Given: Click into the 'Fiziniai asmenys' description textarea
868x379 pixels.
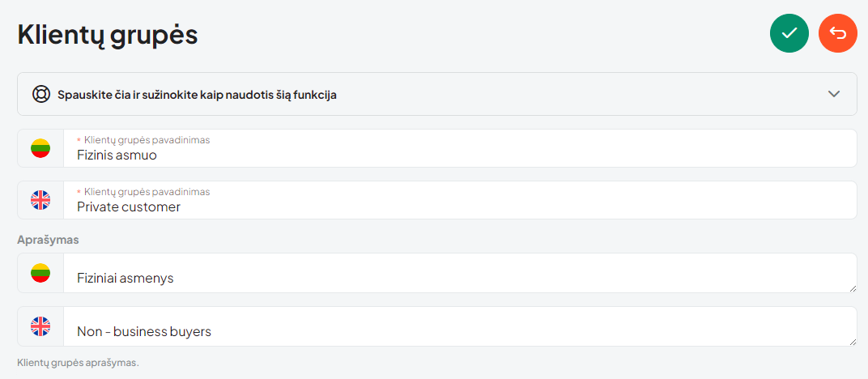Looking at the screenshot, I should pyautogui.click(x=460, y=273).
